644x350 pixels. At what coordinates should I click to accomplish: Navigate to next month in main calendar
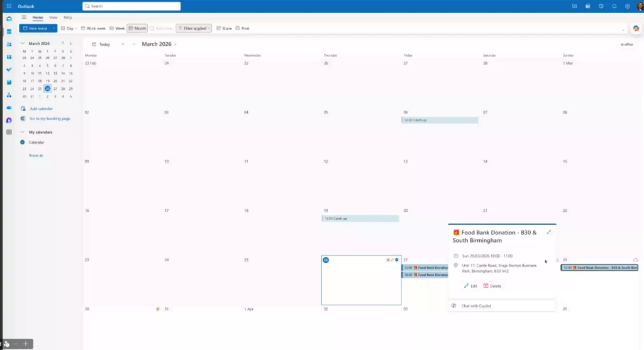133,45
